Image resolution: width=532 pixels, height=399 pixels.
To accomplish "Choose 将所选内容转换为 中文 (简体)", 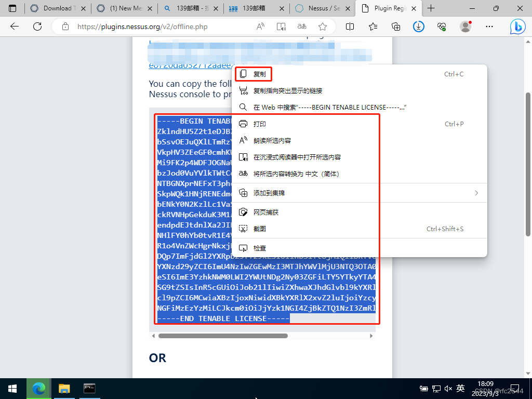I will [360, 174].
